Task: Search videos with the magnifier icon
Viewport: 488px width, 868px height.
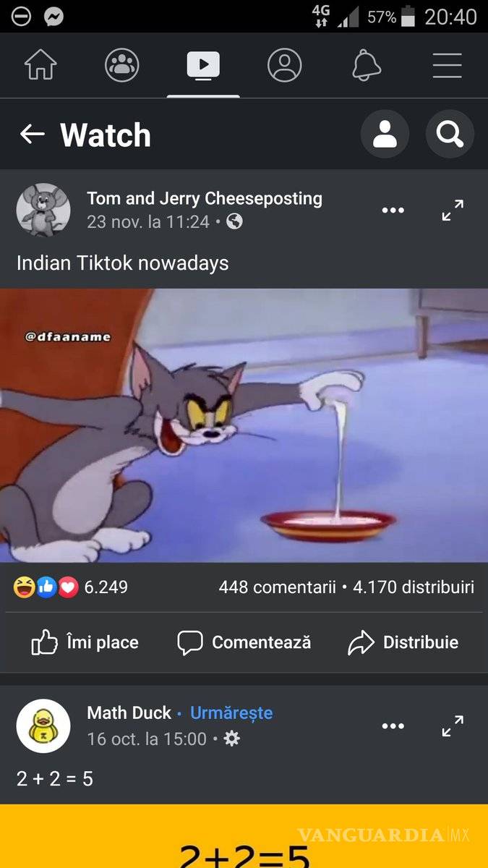Action: pos(450,135)
